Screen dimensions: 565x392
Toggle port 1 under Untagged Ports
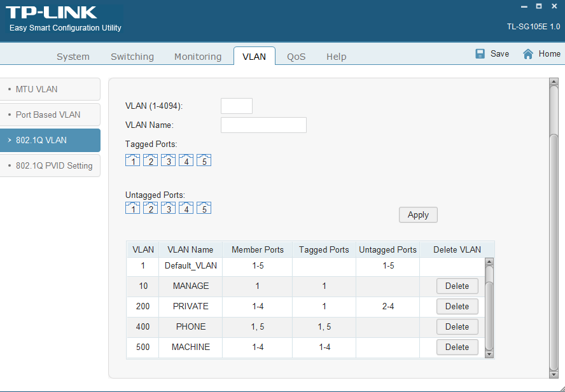click(132, 208)
